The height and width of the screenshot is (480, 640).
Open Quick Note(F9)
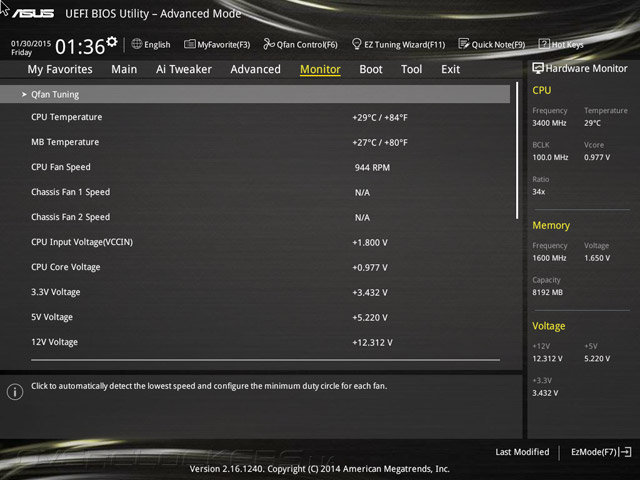click(492, 44)
